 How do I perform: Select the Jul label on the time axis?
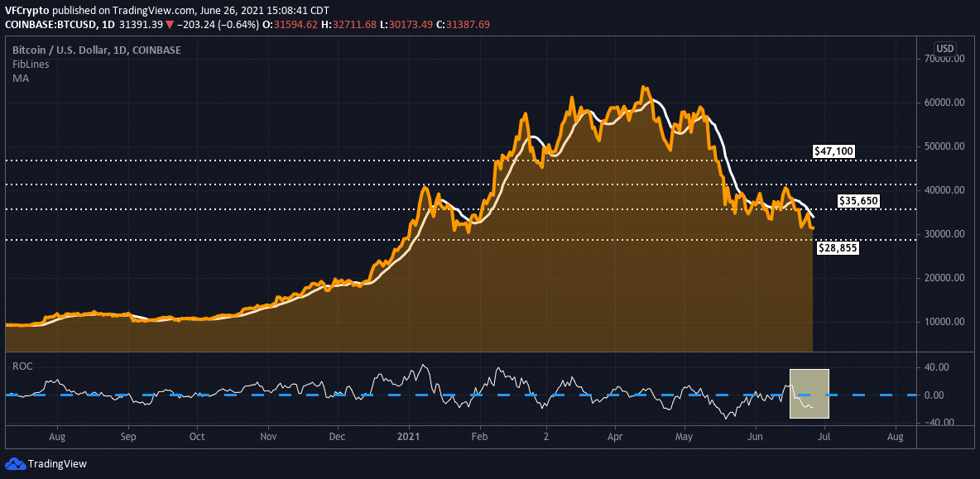[x=824, y=436]
